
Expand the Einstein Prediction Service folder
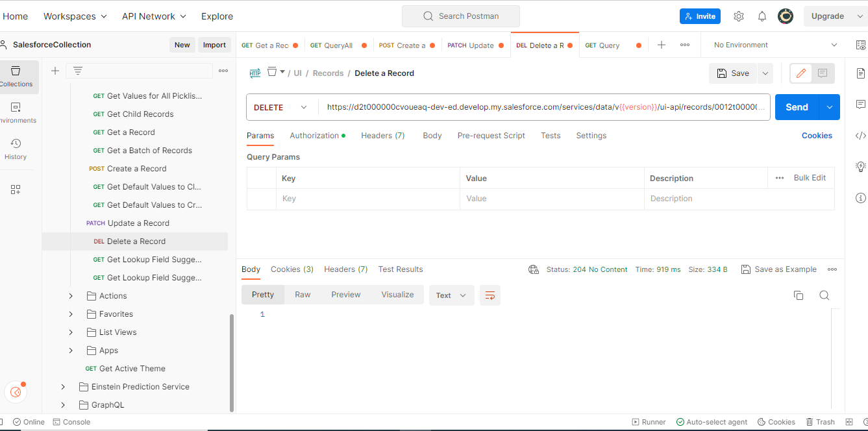tap(63, 387)
